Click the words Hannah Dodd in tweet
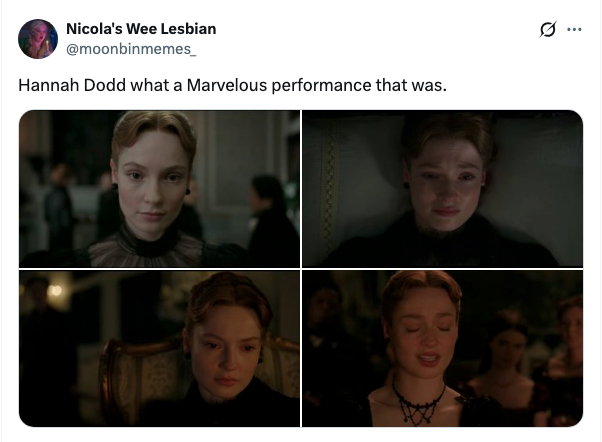Image resolution: width=602 pixels, height=442 pixels. (72, 85)
